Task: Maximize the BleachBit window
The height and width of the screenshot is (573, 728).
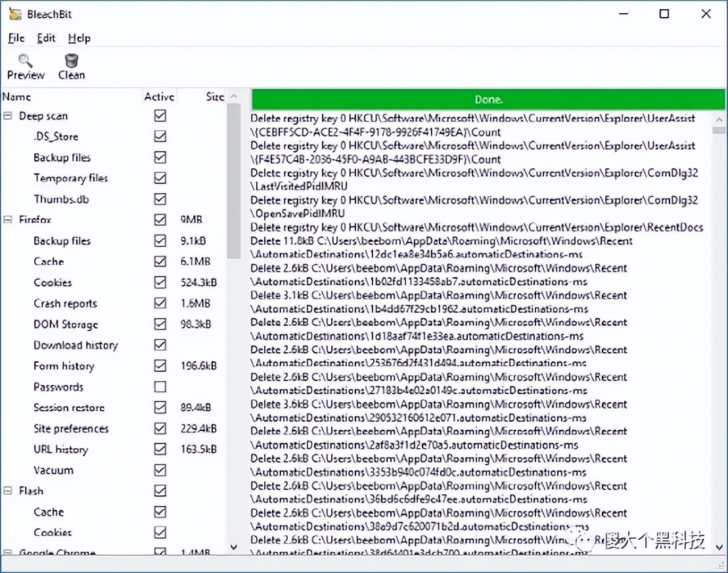Action: pos(664,14)
